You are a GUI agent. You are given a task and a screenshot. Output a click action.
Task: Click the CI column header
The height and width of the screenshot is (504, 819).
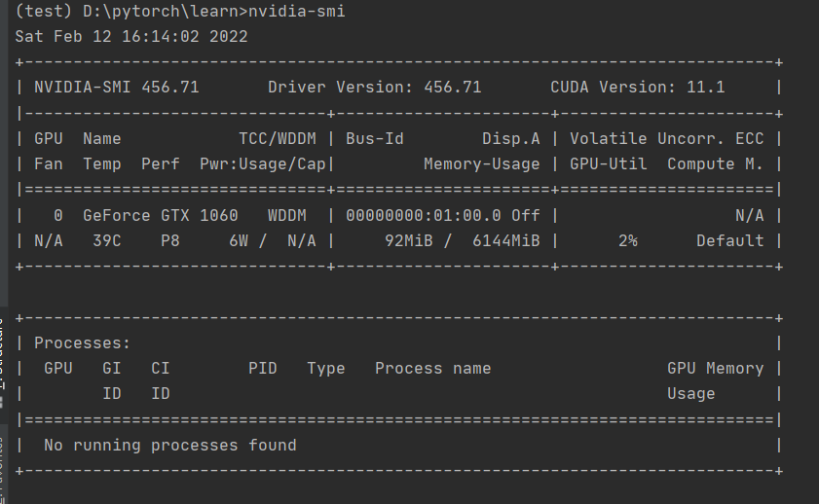tap(161, 369)
